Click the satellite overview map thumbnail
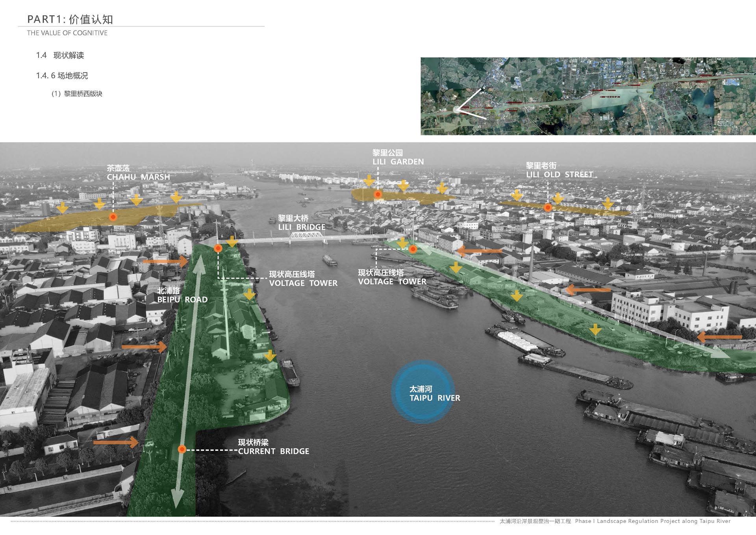 click(588, 96)
